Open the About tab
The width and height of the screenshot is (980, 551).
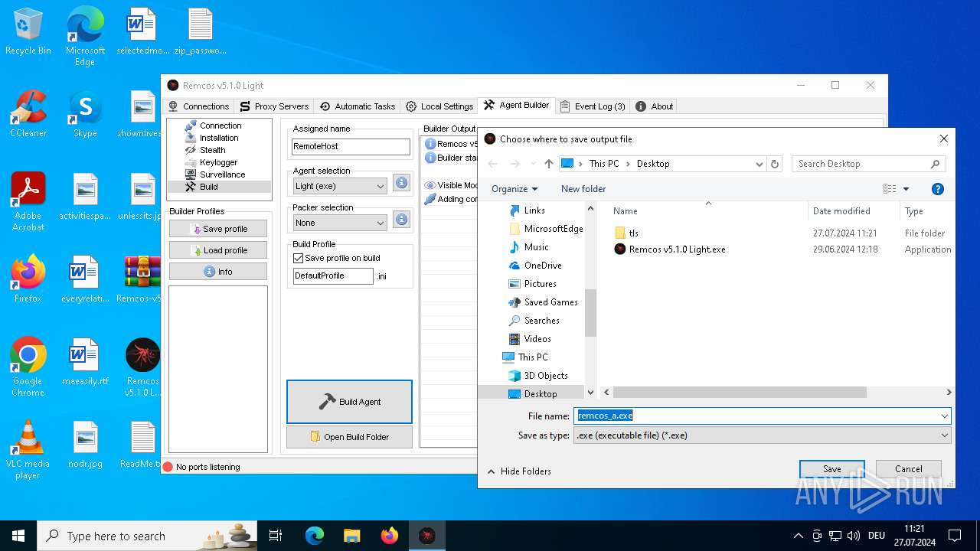click(655, 106)
